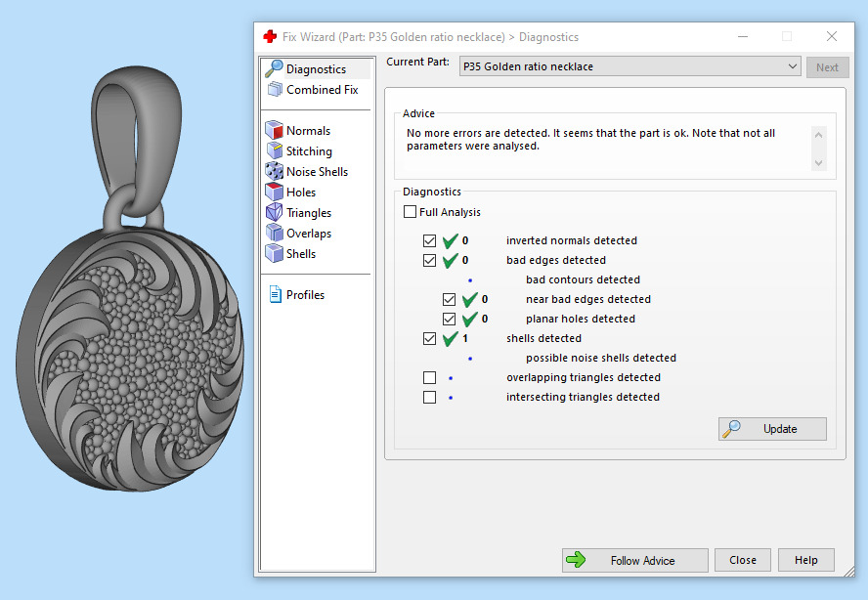868x600 pixels.
Task: Toggle the near bad edges detected checkbox
Action: point(449,299)
